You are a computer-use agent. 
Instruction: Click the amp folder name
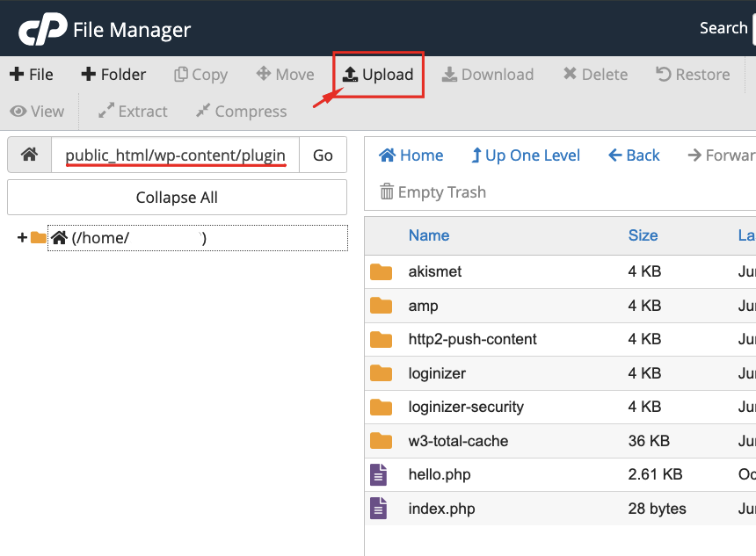pos(424,306)
